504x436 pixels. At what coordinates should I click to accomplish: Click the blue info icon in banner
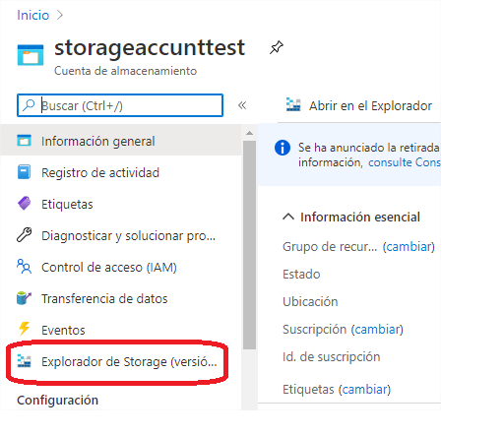pyautogui.click(x=283, y=148)
